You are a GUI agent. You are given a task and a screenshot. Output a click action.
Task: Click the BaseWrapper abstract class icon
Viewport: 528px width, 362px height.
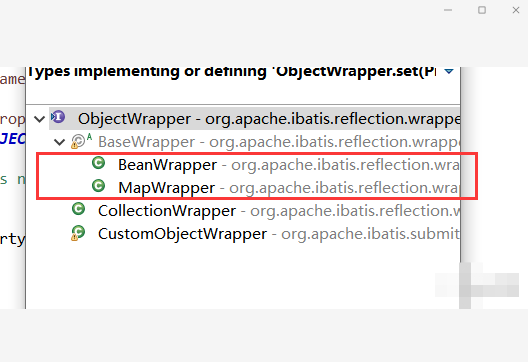(81, 141)
